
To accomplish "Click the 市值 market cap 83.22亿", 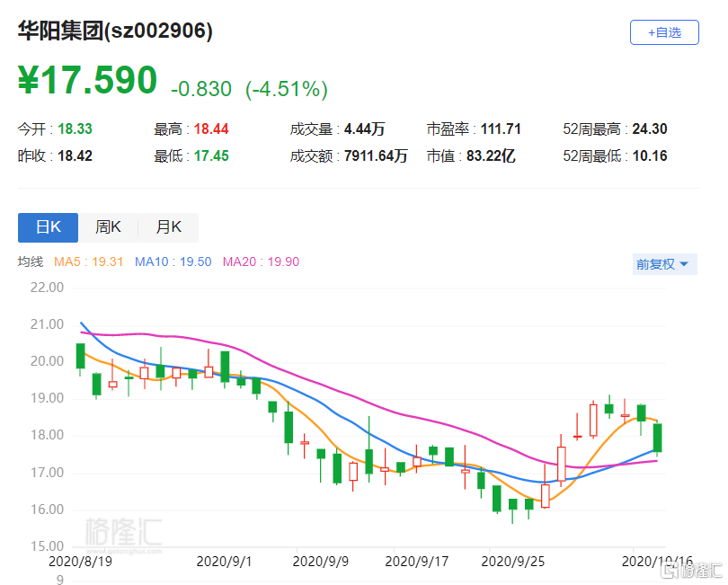I will [491, 155].
